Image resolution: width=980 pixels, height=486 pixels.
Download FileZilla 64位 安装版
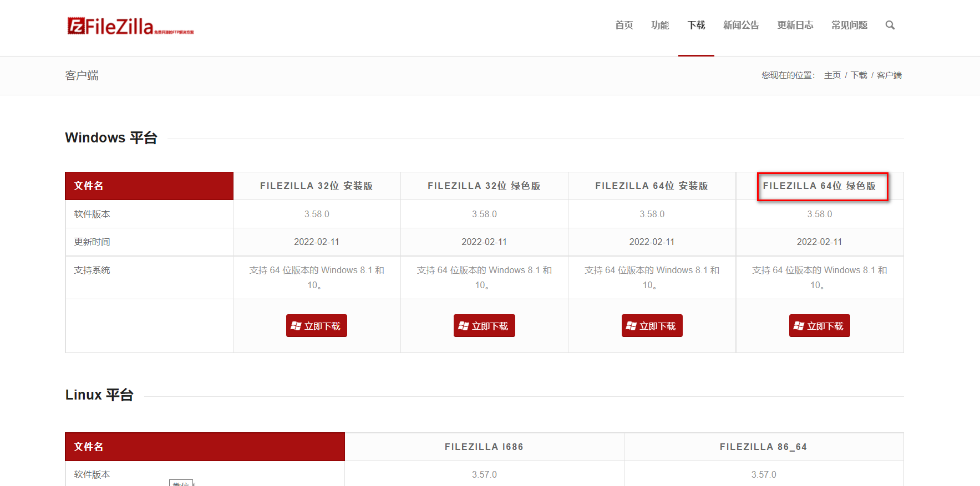click(652, 326)
